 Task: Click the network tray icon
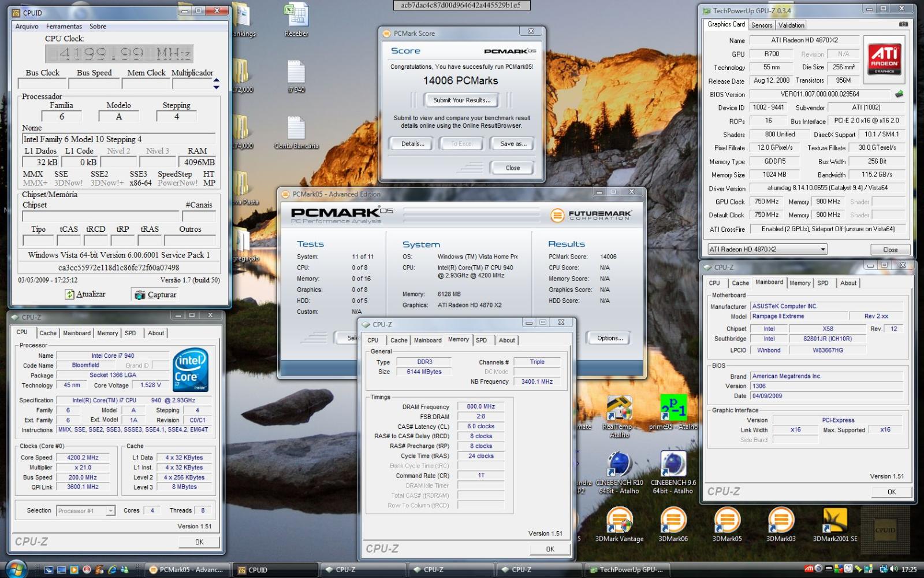pyautogui.click(x=884, y=569)
